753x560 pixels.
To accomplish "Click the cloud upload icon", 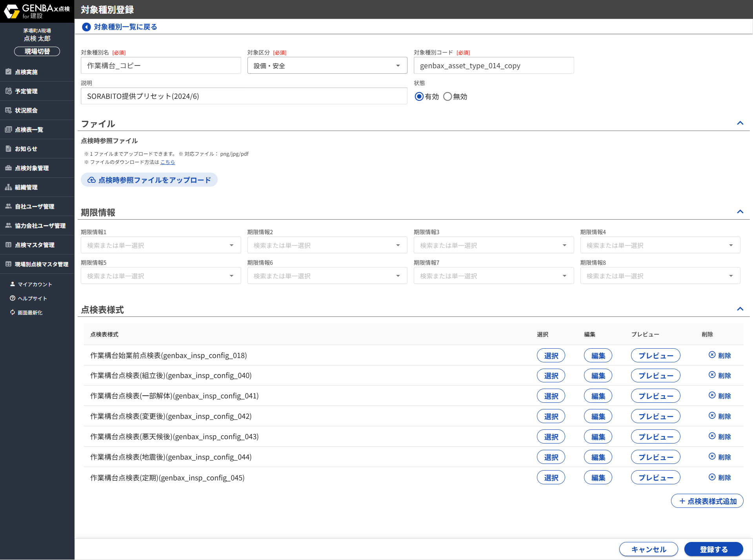I will click(91, 180).
